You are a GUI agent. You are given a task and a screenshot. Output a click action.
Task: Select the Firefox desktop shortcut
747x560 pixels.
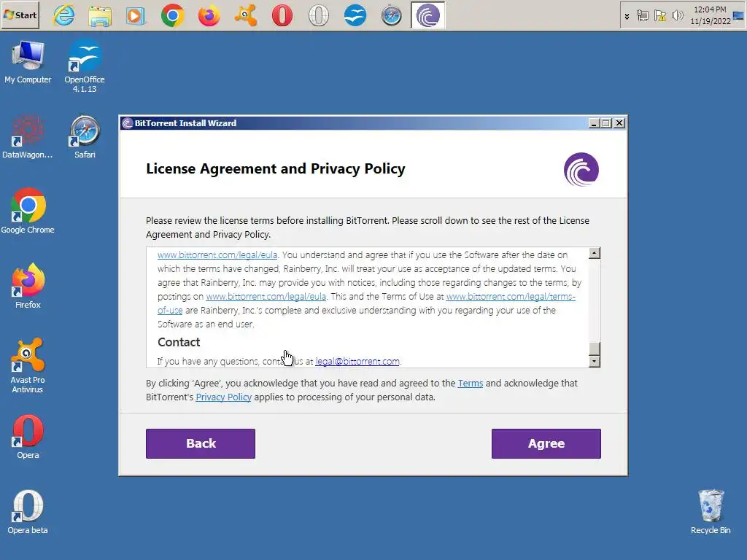tap(28, 286)
